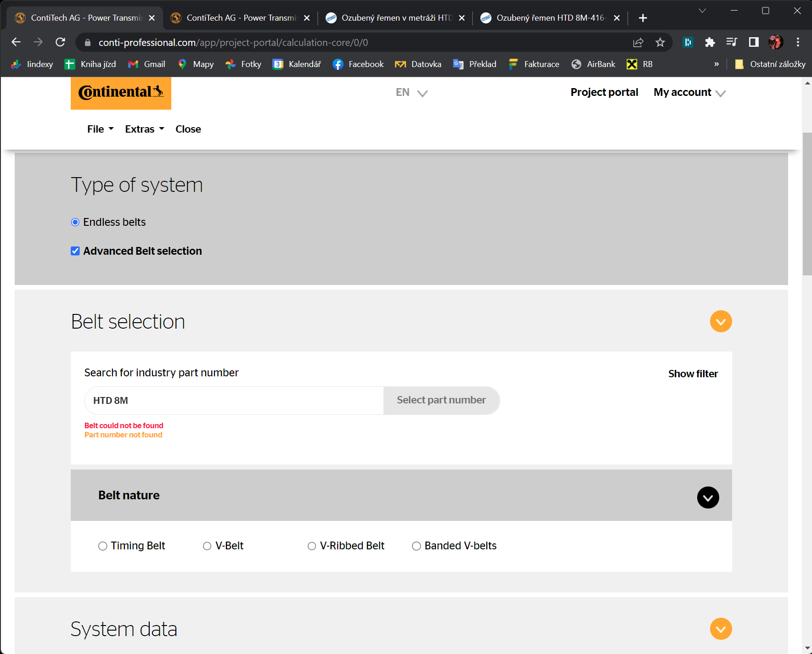Image resolution: width=812 pixels, height=654 pixels.
Task: Select the V-Ribbed Belt option
Action: [312, 546]
